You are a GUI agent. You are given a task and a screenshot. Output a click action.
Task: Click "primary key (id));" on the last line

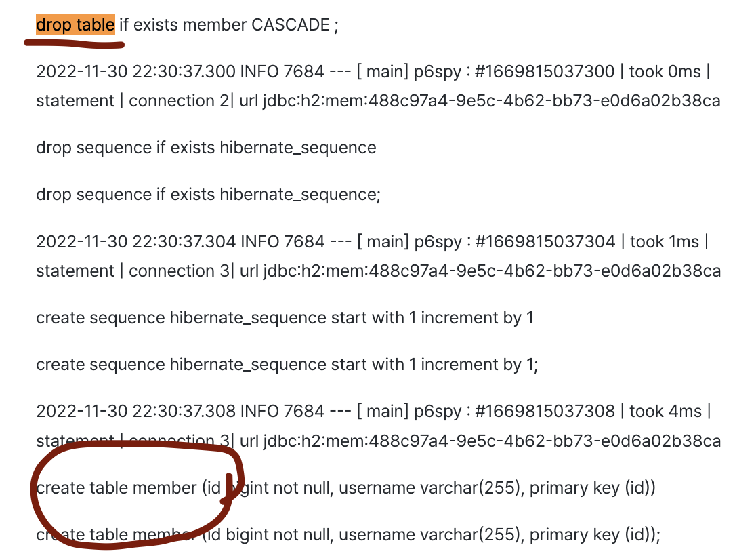594,535
